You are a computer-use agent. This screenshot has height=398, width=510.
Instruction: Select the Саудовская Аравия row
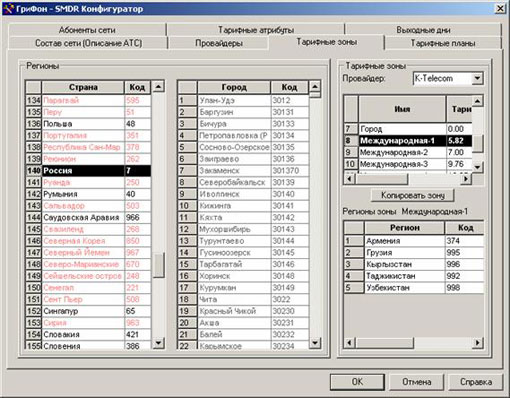click(88, 217)
